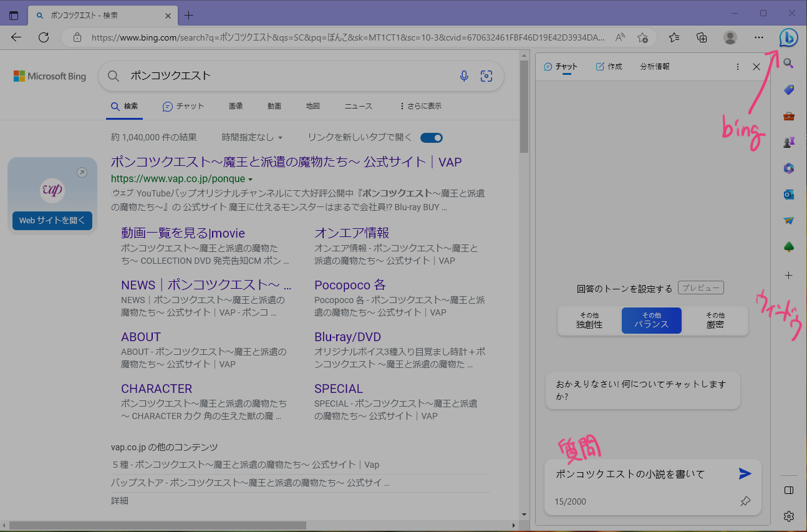
Task: Open browser Settings and more menu
Action: [x=758, y=37]
